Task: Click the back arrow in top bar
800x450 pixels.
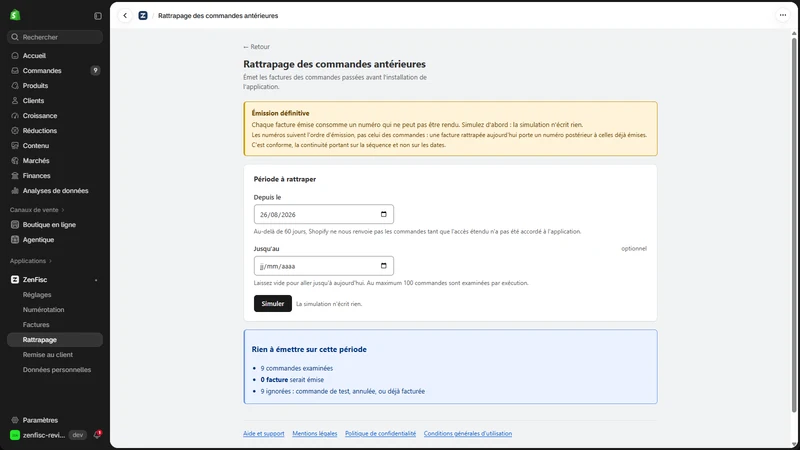Action: pyautogui.click(x=125, y=16)
